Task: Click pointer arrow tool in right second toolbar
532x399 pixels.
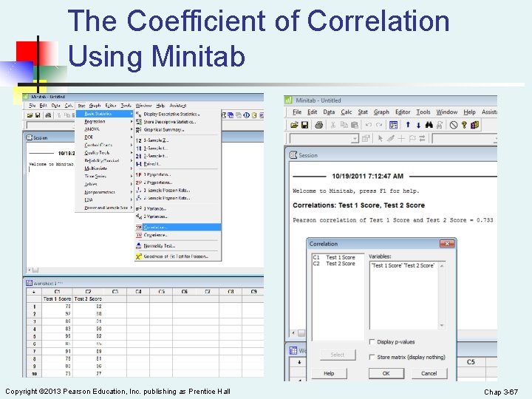Action: (380, 138)
